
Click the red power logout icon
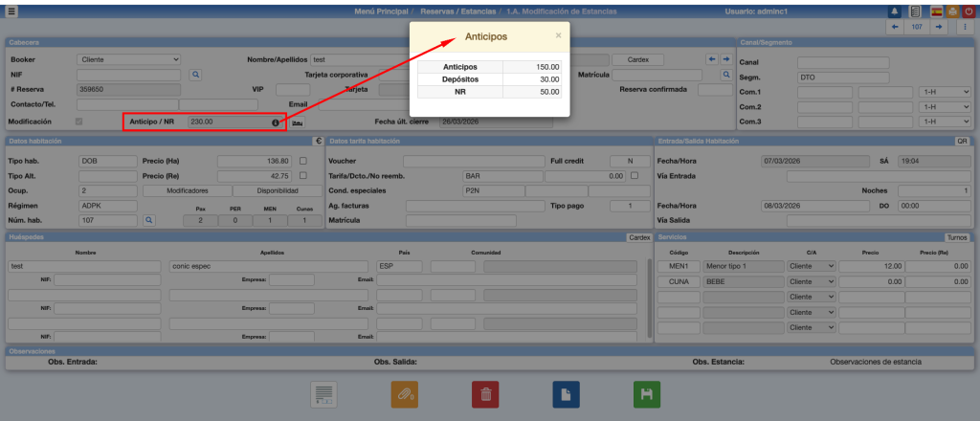(969, 11)
